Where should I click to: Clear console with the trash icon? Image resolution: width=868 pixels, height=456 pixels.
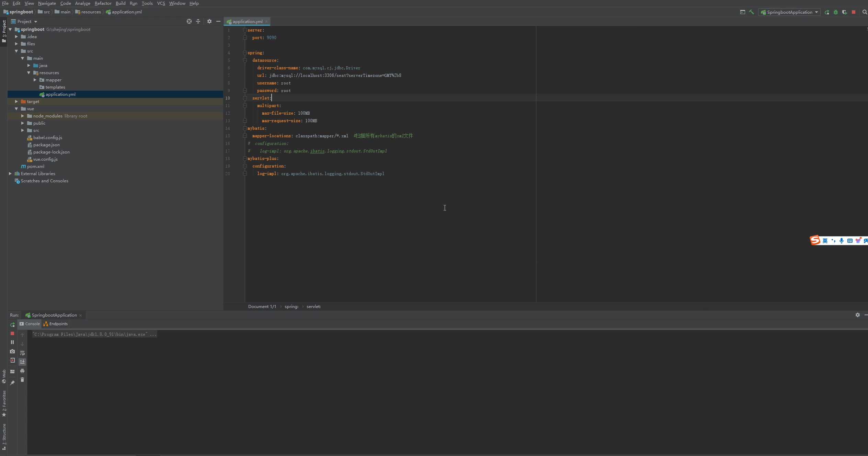click(x=22, y=380)
